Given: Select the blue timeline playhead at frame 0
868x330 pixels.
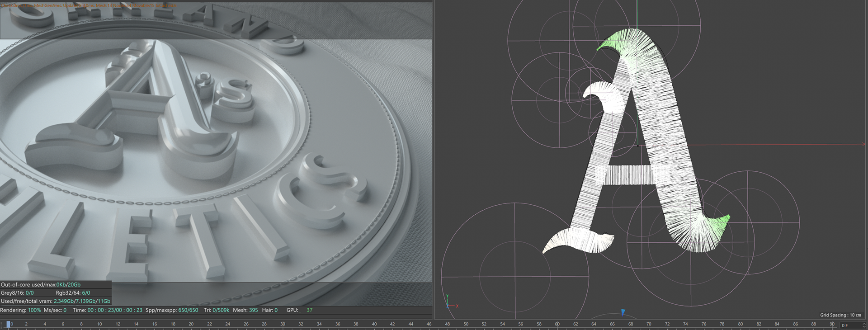Looking at the screenshot, I should click(x=8, y=324).
